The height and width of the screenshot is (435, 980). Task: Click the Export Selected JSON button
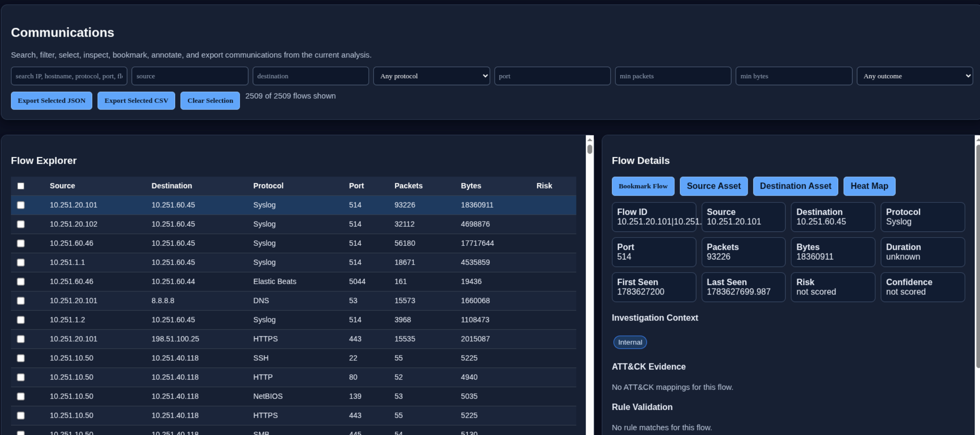click(51, 100)
